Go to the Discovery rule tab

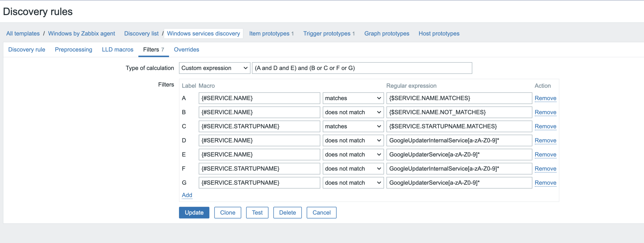pos(27,50)
